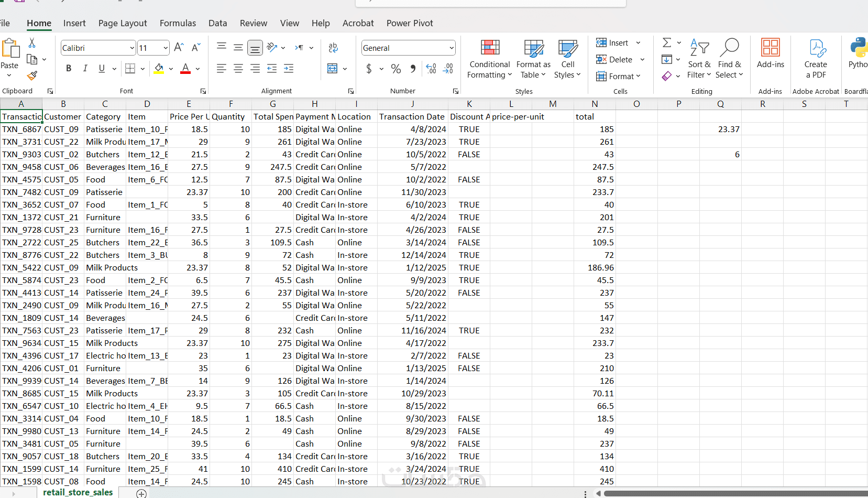Expand the fill color arrow
This screenshot has width=868, height=498.
pos(171,69)
